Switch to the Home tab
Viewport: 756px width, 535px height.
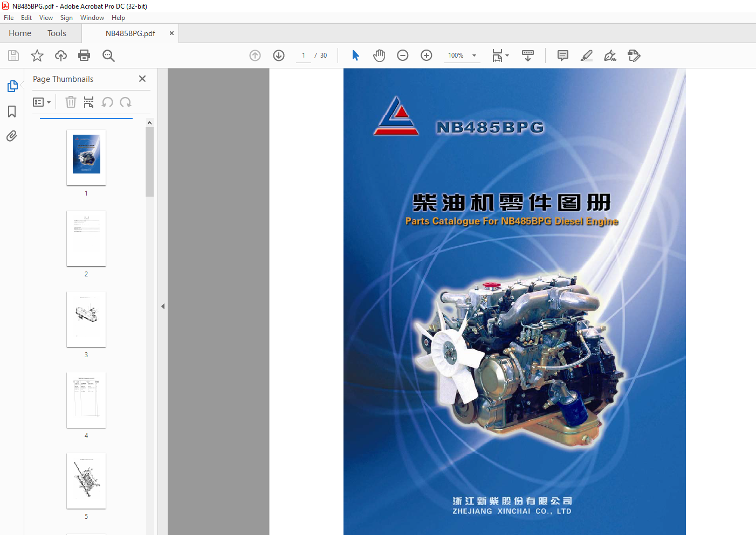point(20,33)
